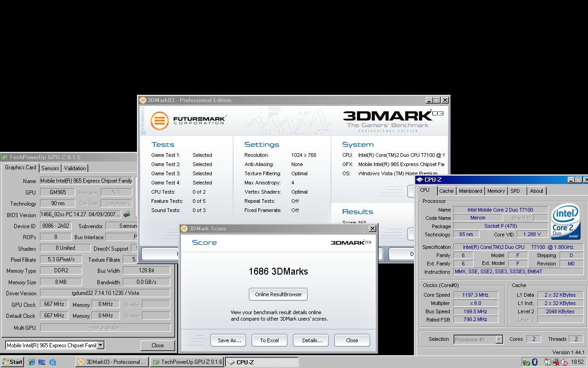Image resolution: width=588 pixels, height=368 pixels.
Task: Switch to 3DMark03 taskbar button
Action: [x=112, y=362]
